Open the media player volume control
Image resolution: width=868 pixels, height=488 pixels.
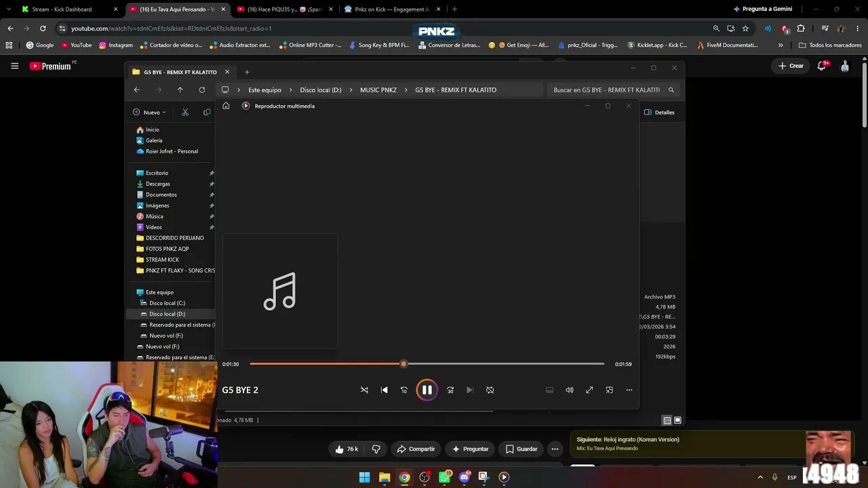pyautogui.click(x=570, y=390)
